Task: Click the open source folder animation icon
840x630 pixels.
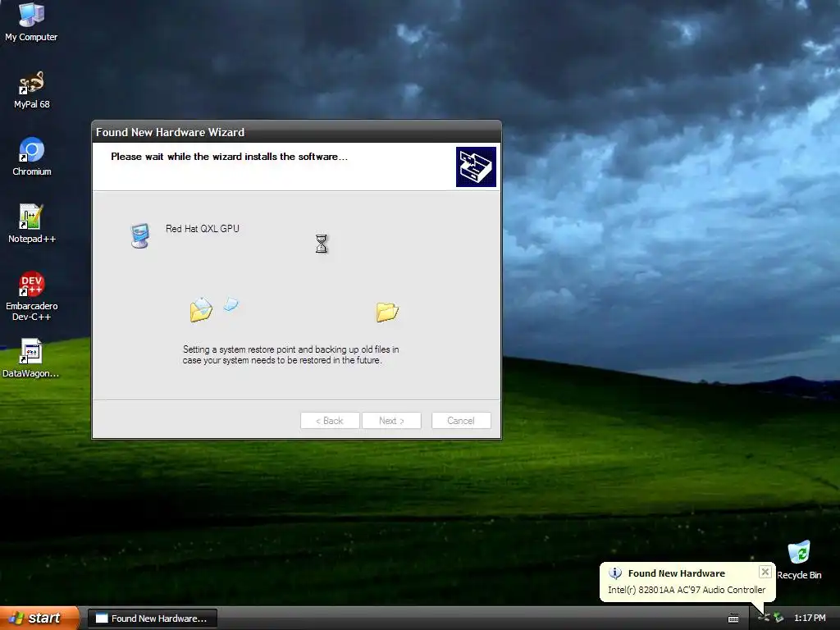Action: click(201, 309)
